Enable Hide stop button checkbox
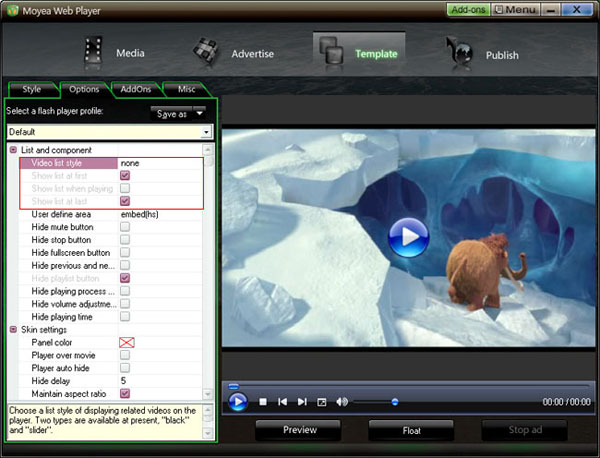 pos(125,240)
